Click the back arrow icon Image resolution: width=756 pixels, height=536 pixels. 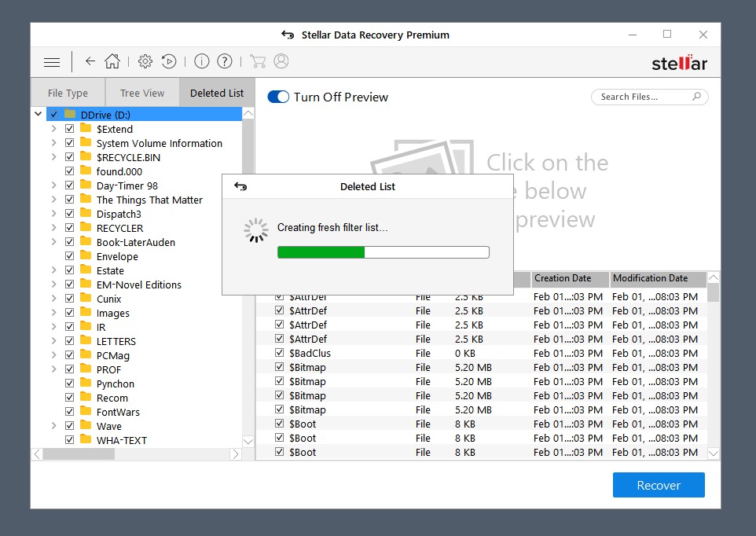point(90,61)
